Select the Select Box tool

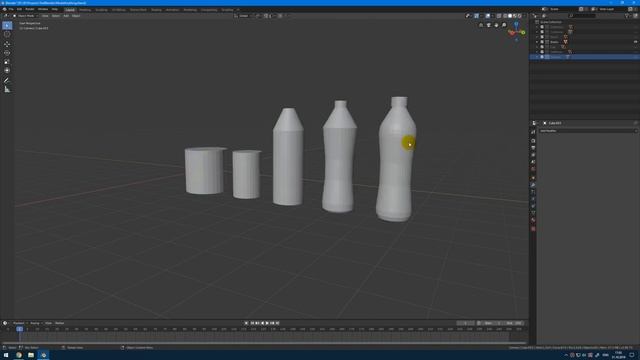click(7, 25)
